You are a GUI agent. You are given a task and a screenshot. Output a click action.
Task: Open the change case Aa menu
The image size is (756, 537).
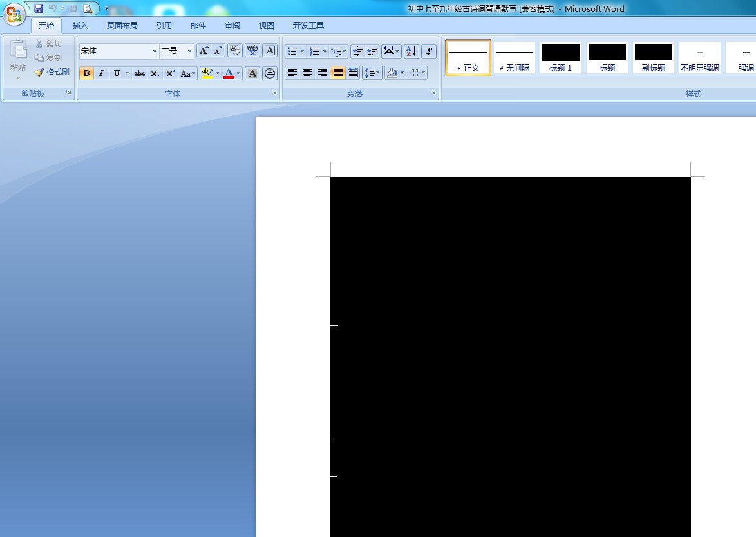point(187,73)
